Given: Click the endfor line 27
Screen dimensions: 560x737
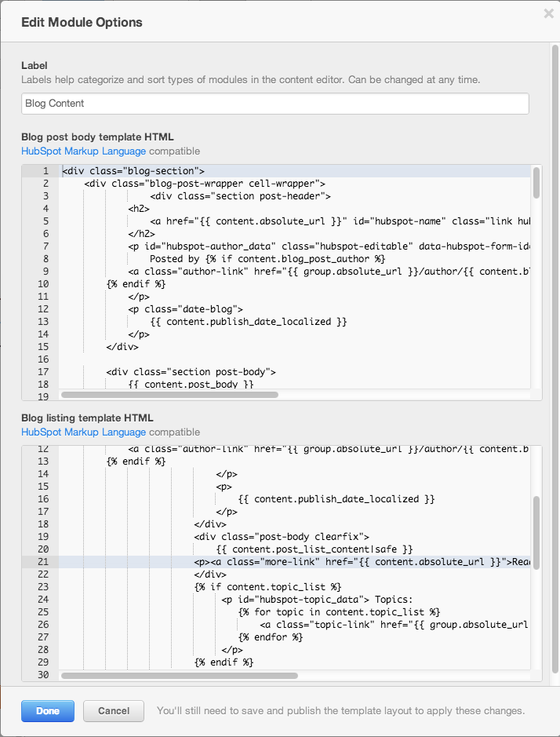Looking at the screenshot, I should (x=271, y=637).
